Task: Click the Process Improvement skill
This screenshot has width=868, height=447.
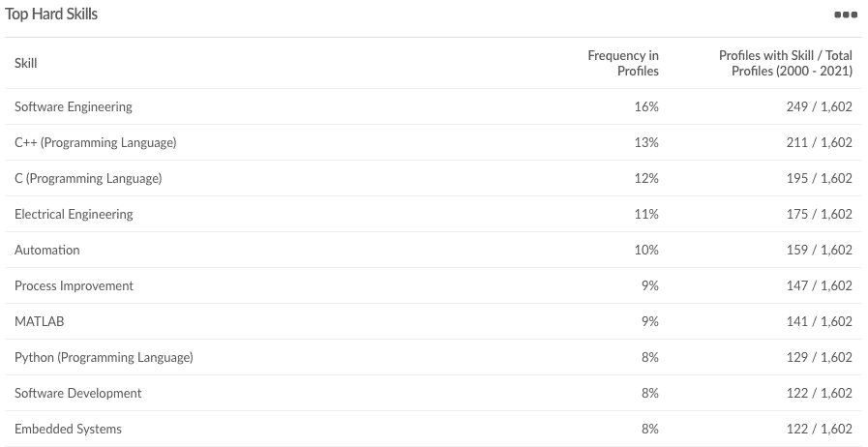Action: point(74,286)
